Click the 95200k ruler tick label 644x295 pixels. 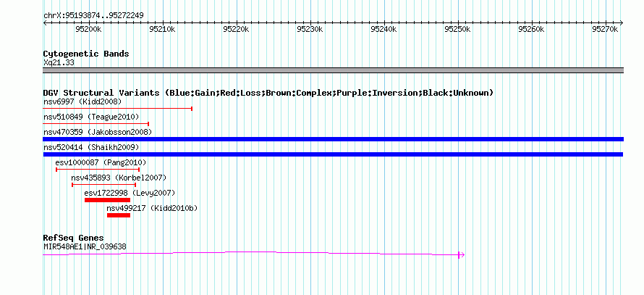(89, 29)
